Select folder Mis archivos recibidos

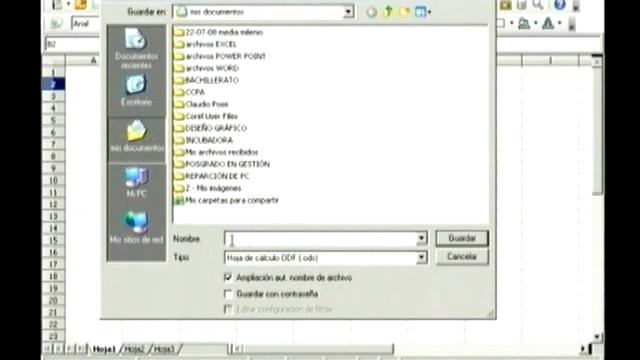217,152
